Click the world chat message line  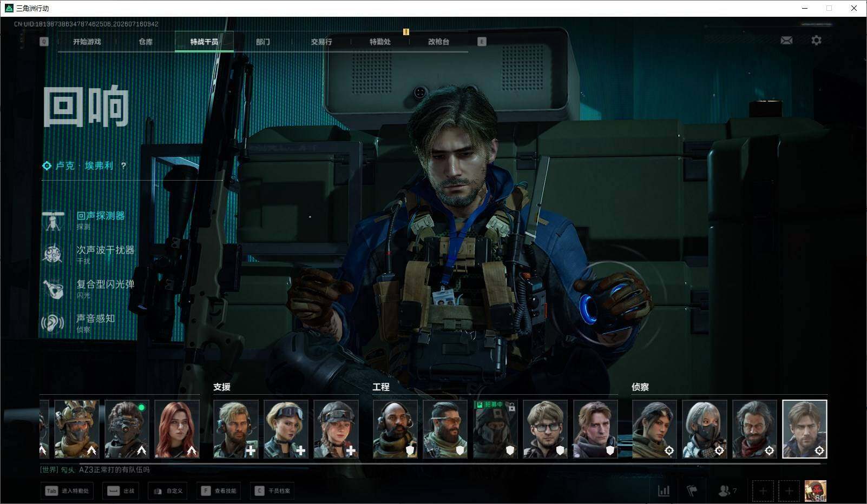(95, 470)
